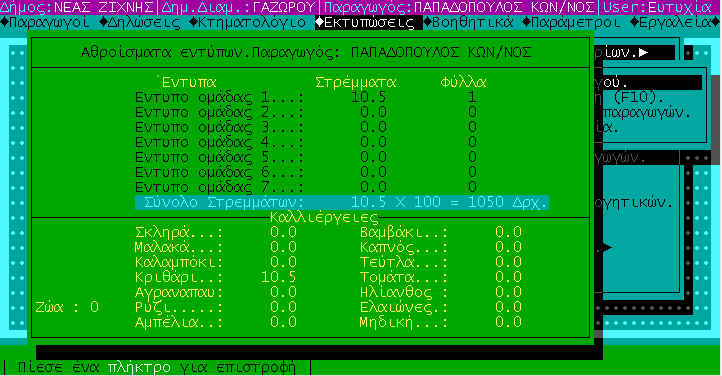Select the Έντυπο ομάδας 6 row
Image resolution: width=722 pixels, height=376 pixels.
(x=306, y=173)
